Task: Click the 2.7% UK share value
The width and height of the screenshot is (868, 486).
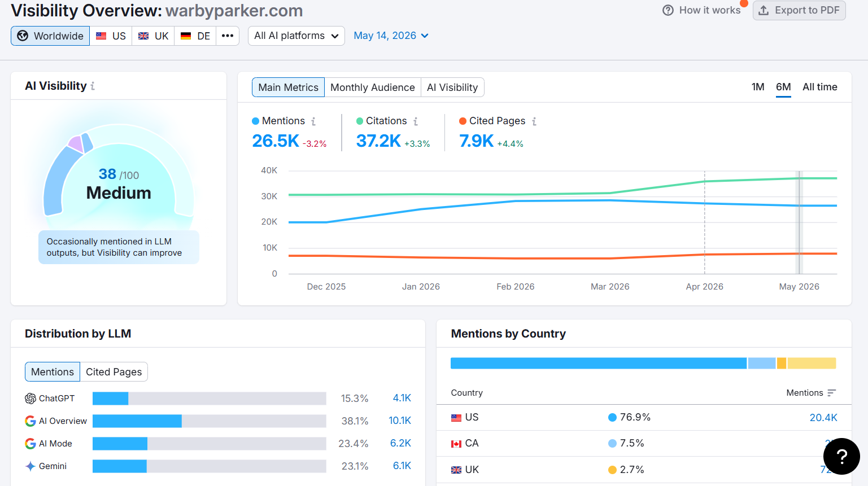Action: (x=632, y=470)
